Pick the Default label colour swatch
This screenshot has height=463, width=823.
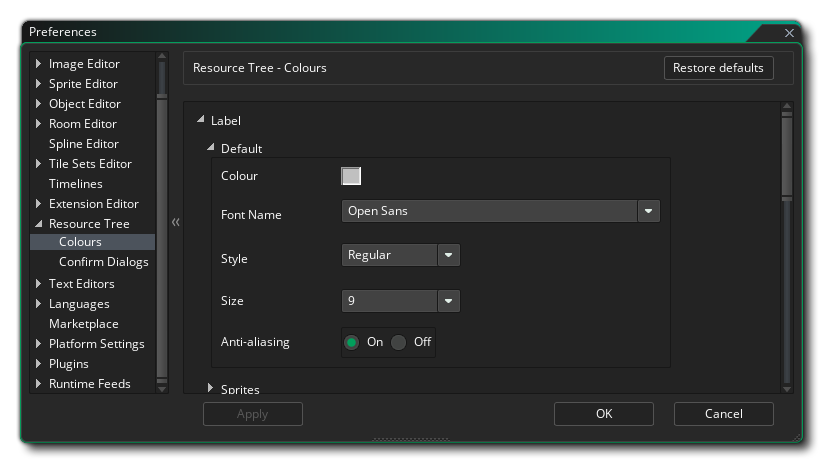(351, 176)
